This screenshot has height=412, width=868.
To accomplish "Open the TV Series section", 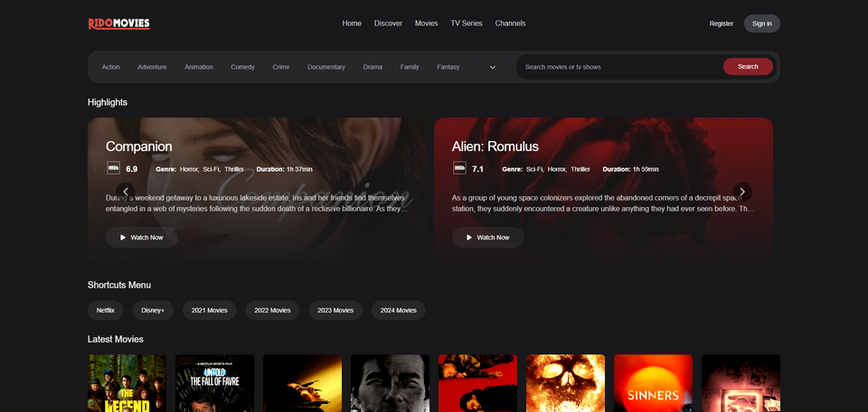I will [467, 23].
